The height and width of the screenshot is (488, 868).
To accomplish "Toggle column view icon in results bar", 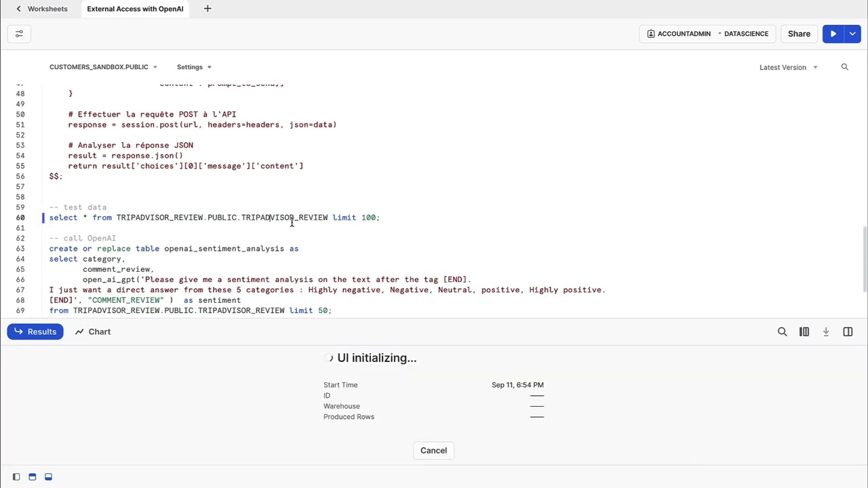I will click(804, 331).
